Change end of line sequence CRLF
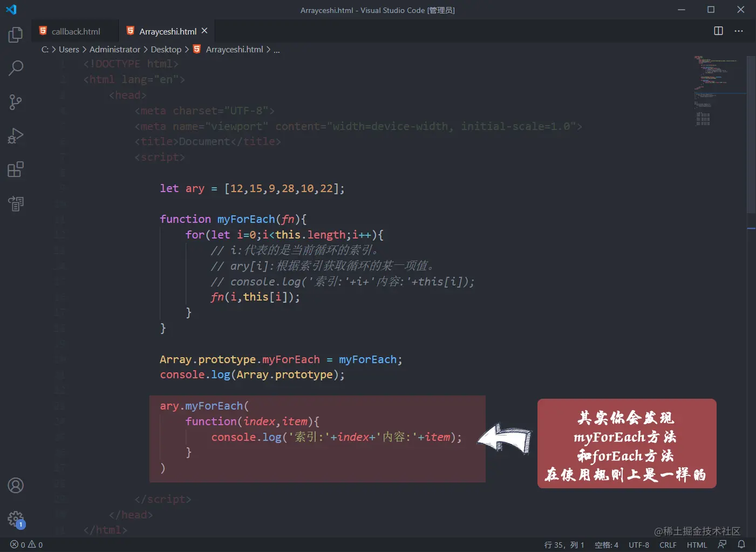 pyautogui.click(x=668, y=544)
